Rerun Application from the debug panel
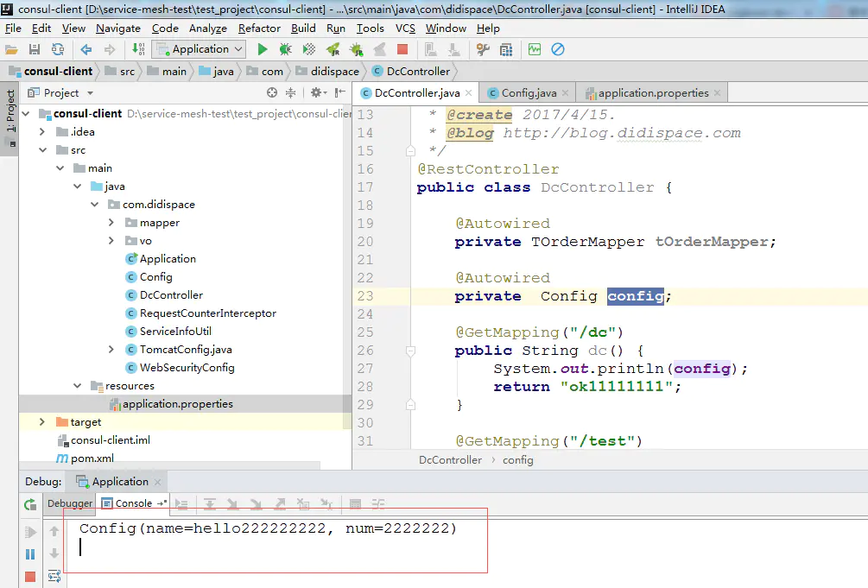Image resolution: width=868 pixels, height=588 pixels. point(30,504)
